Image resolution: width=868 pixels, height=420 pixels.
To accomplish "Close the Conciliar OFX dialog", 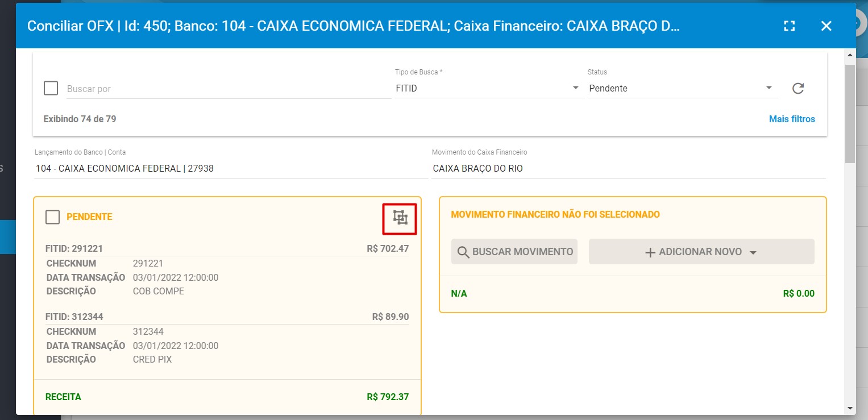I will [x=826, y=26].
